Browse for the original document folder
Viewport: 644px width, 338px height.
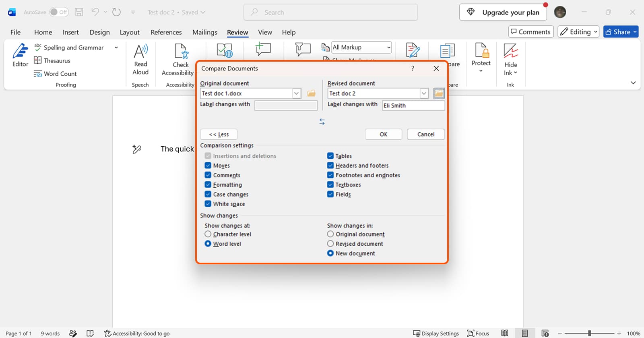311,93
